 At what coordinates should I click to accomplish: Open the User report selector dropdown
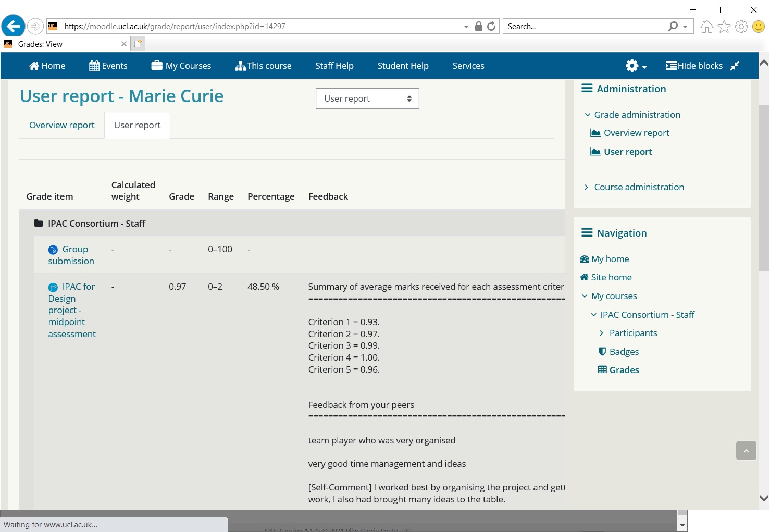pos(367,98)
